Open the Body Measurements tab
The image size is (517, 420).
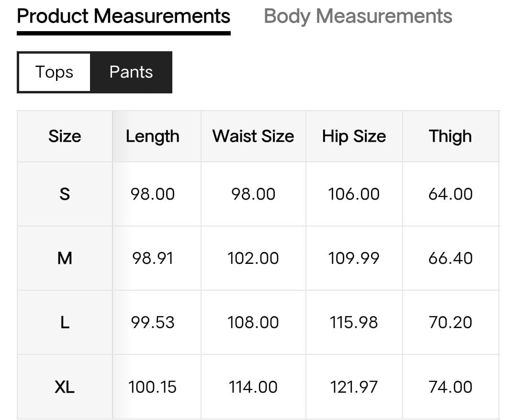[x=358, y=17]
